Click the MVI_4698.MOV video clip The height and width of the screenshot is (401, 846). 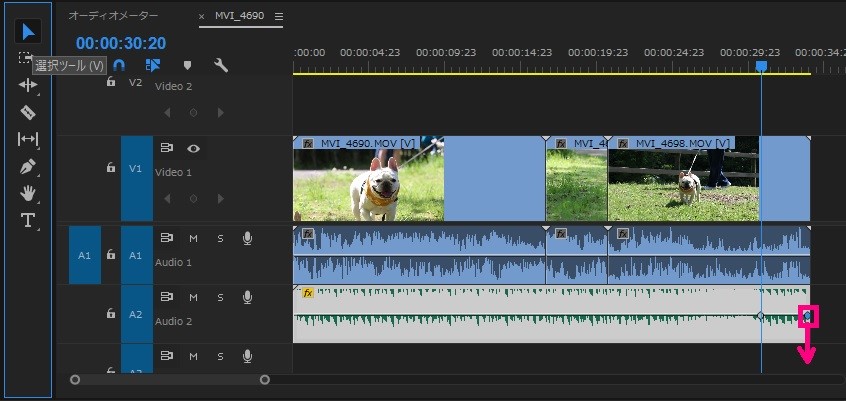(x=682, y=180)
